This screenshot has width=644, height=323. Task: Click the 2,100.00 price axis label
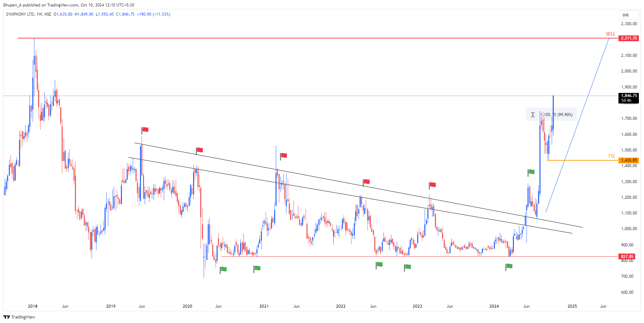click(629, 55)
